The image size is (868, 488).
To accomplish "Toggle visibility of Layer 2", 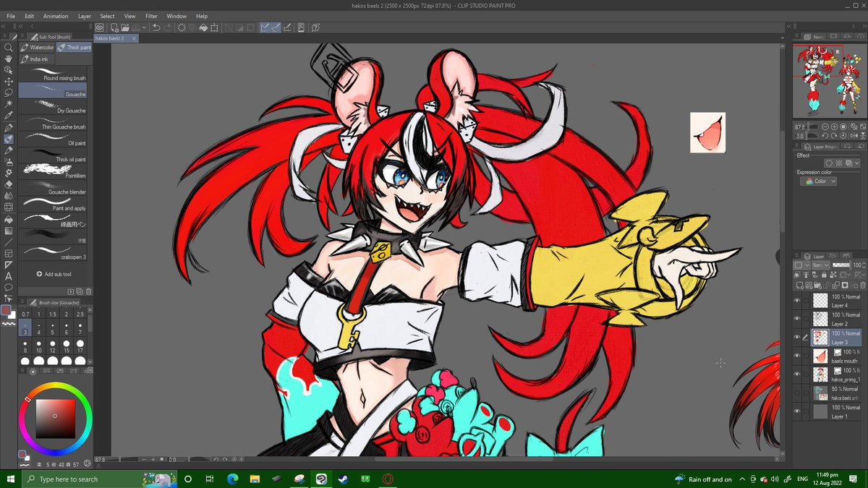I will click(797, 319).
